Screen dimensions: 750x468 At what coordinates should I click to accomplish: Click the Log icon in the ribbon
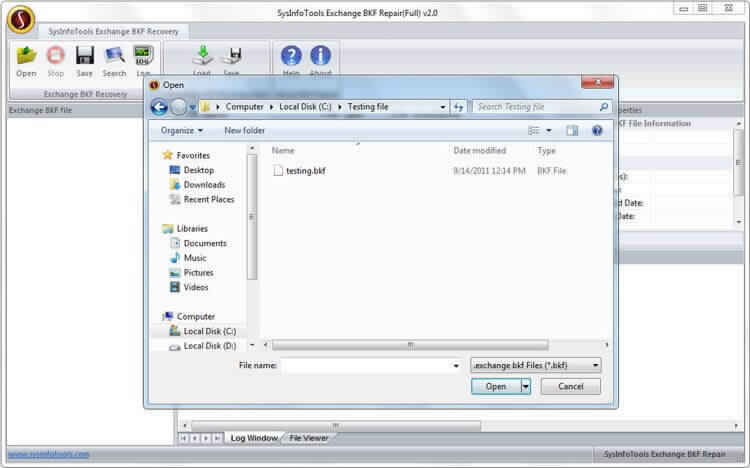(143, 56)
